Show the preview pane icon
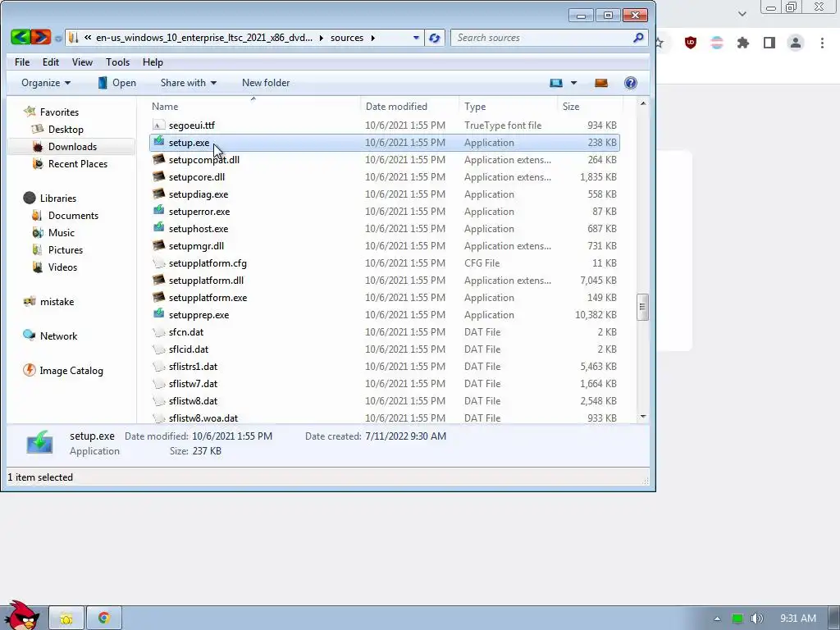 tap(601, 83)
